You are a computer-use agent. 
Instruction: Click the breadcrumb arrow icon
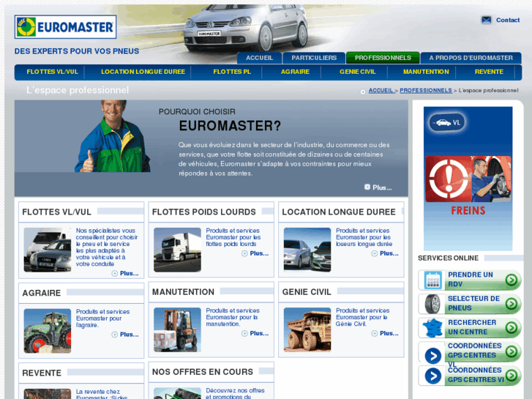[x=363, y=92]
